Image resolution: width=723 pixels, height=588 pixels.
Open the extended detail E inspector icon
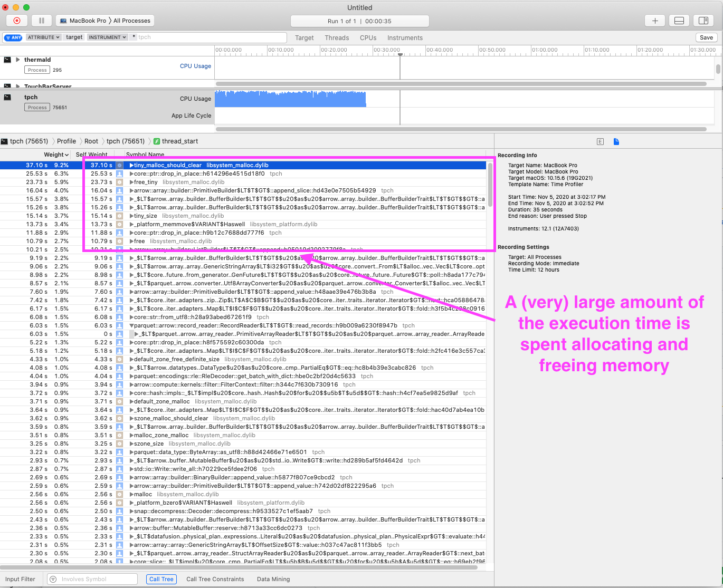pos(600,141)
